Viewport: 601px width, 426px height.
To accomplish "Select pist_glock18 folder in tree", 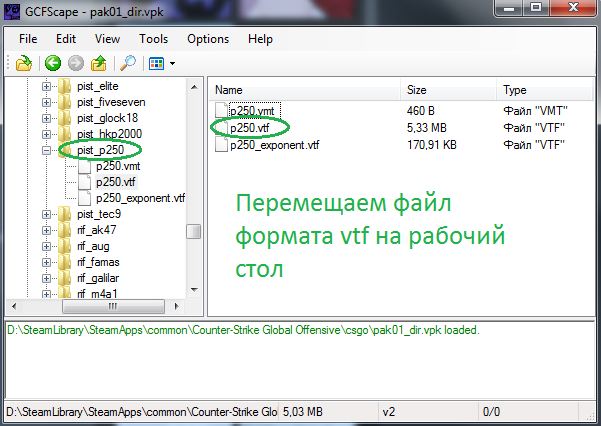I will (x=107, y=118).
